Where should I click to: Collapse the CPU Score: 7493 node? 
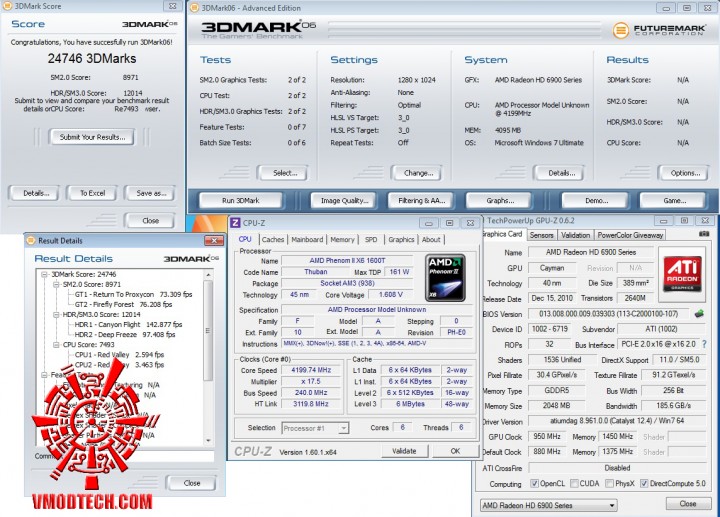[x=56, y=344]
